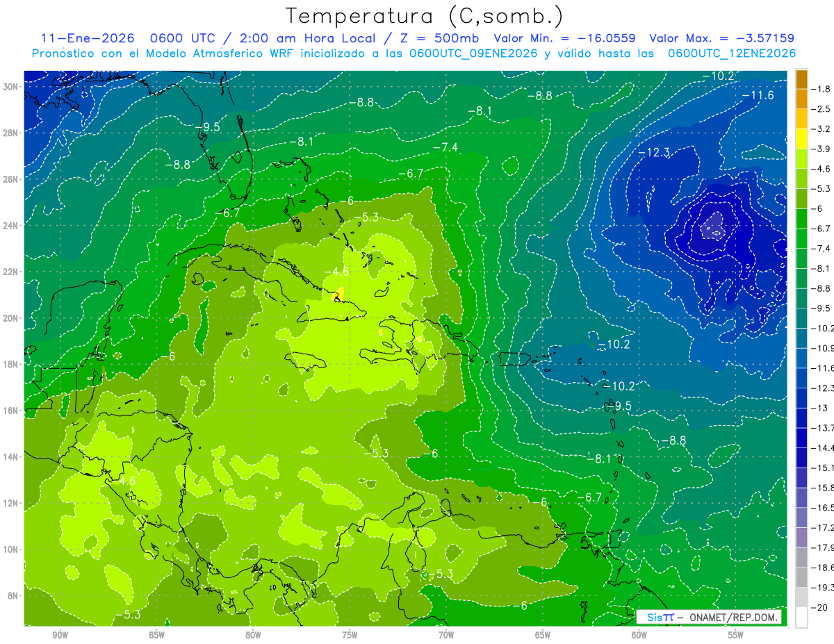Click the 'Temperatura (C,somb.)' chart title

[x=424, y=17]
